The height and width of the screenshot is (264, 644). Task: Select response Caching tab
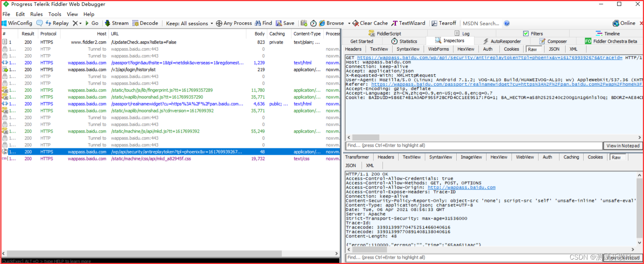coord(571,157)
